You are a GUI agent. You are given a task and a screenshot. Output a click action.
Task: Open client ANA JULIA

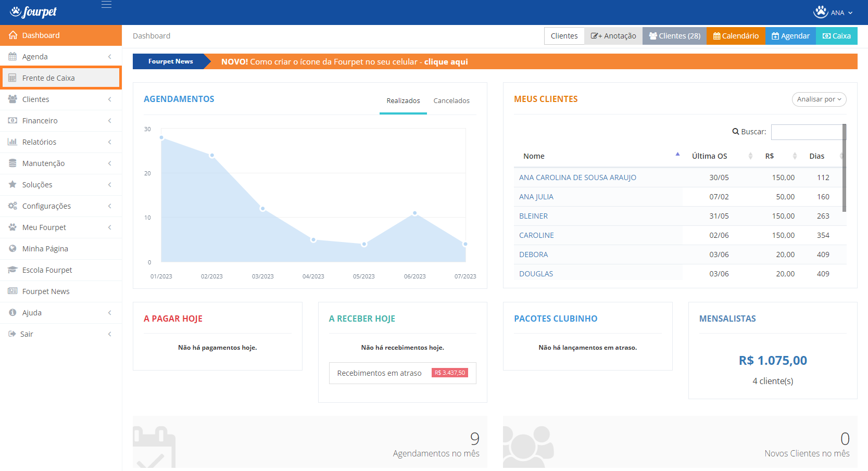536,197
